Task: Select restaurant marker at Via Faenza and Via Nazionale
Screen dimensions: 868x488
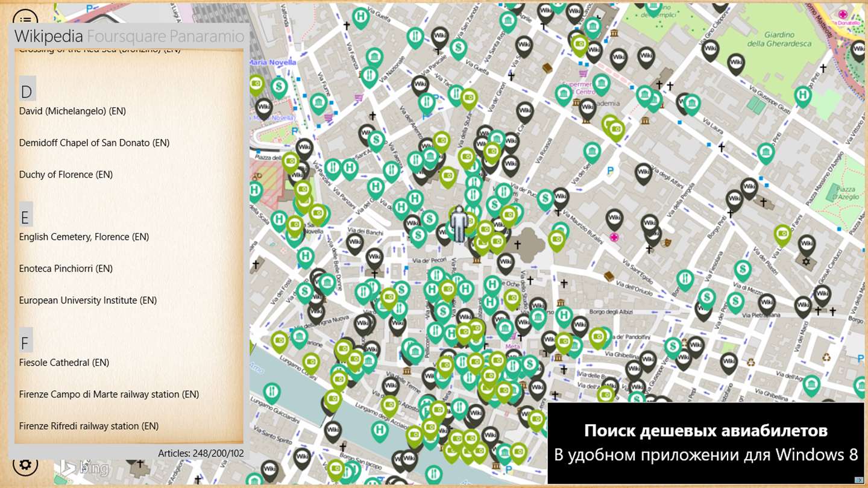Action: 370,77
